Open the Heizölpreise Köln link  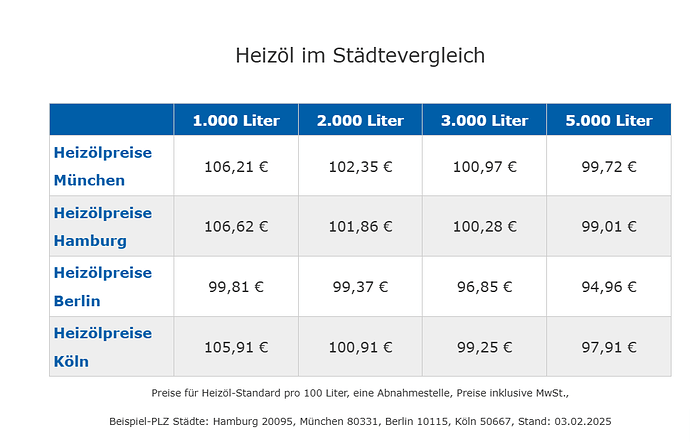(x=103, y=347)
